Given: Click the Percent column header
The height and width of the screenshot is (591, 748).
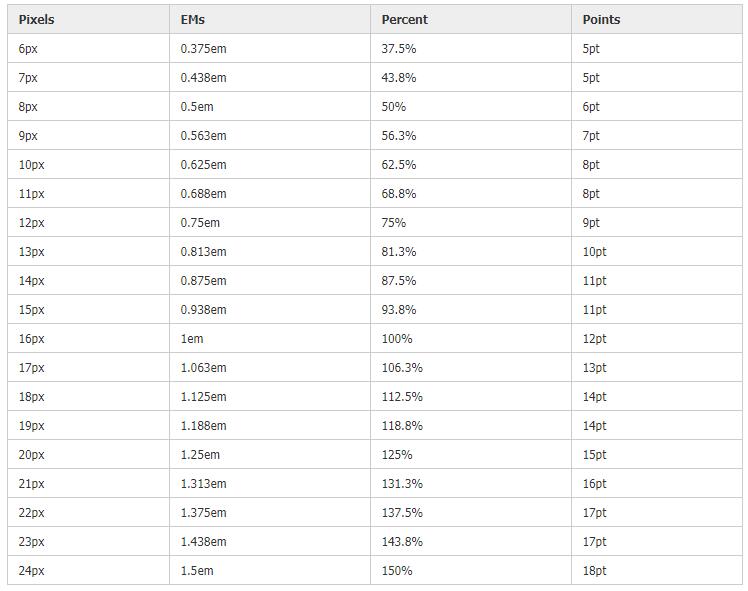Looking at the screenshot, I should click(471, 20).
